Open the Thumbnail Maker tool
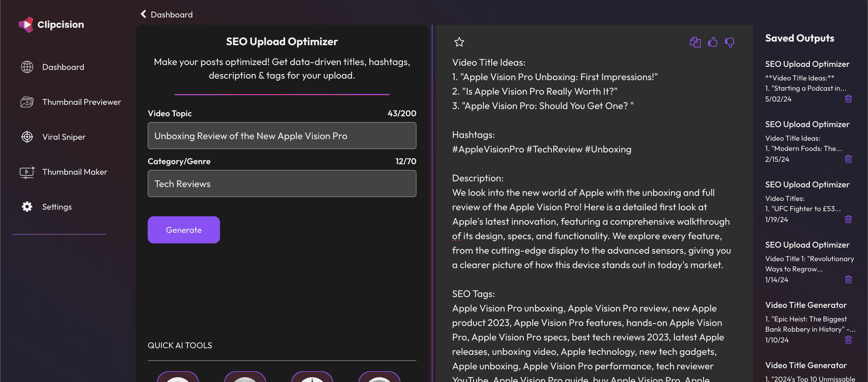The width and height of the screenshot is (868, 382). [x=74, y=172]
